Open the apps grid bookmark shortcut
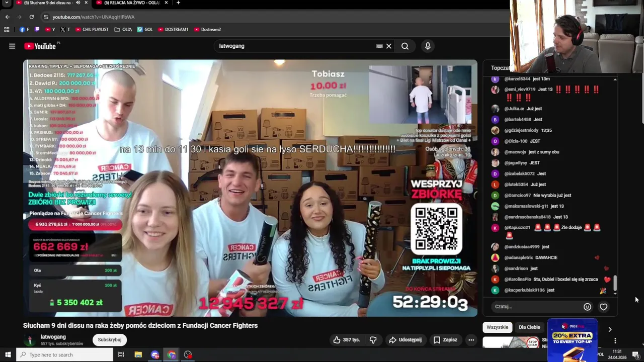 click(7, 30)
